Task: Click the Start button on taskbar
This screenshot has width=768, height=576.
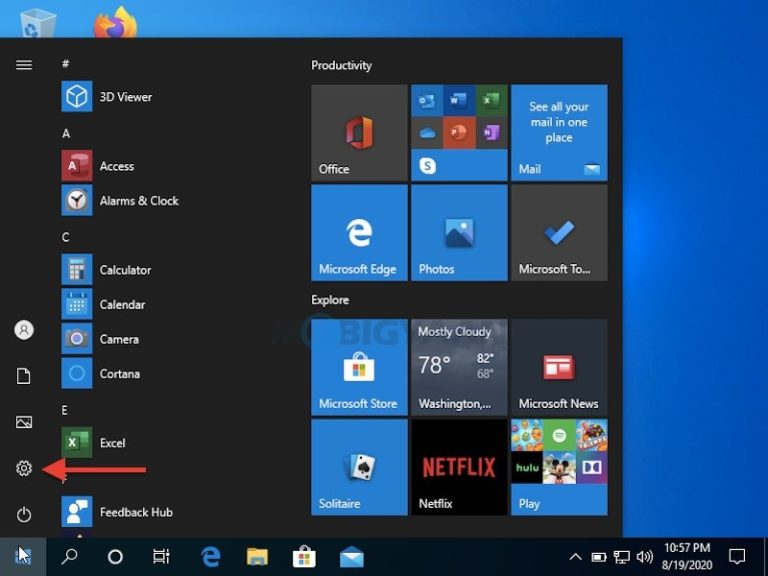Action: pos(23,556)
